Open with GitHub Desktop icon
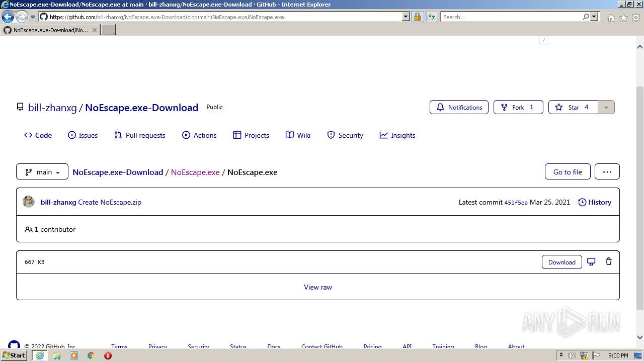Image resolution: width=644 pixels, height=362 pixels. click(x=592, y=261)
